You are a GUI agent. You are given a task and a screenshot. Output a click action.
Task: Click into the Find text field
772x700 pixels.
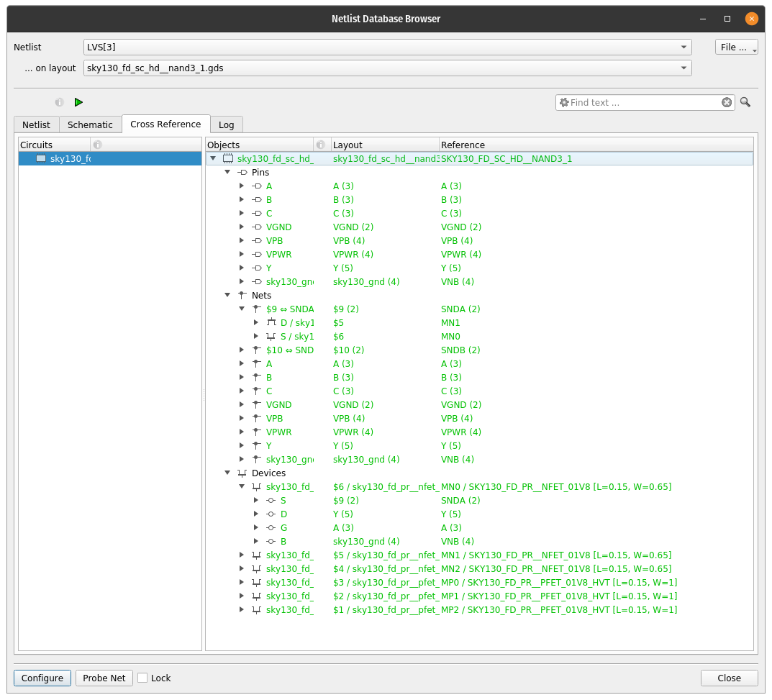pyautogui.click(x=644, y=102)
